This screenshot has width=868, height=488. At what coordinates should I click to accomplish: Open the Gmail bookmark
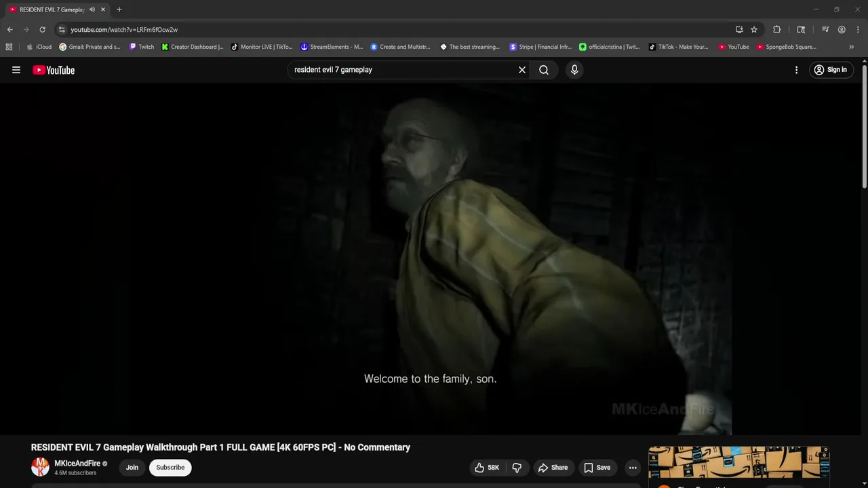(90, 47)
